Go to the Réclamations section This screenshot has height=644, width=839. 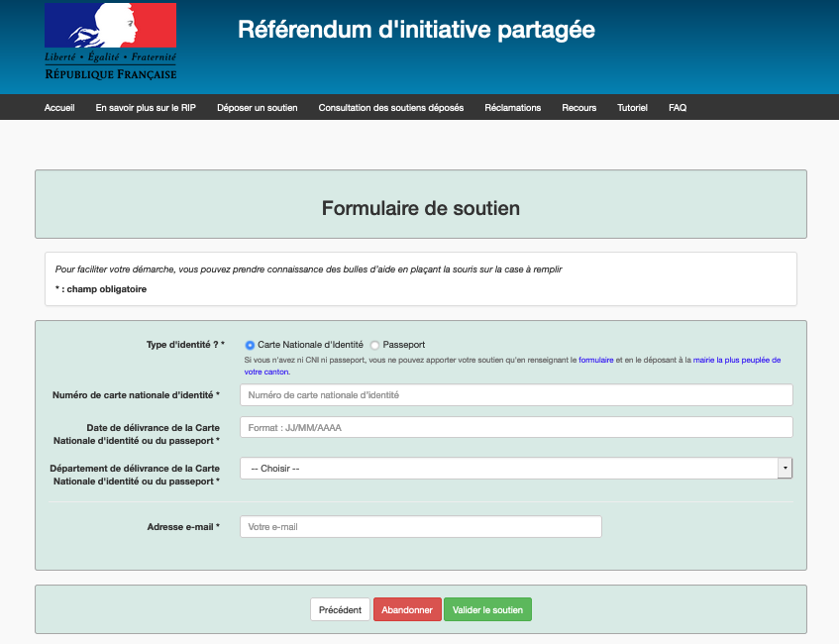point(512,108)
